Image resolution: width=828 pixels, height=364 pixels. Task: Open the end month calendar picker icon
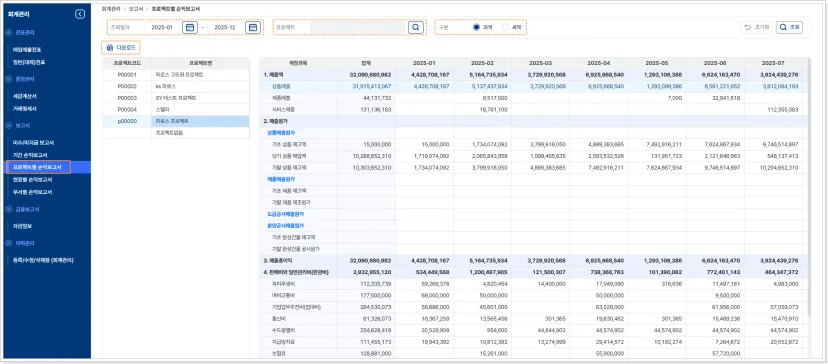[x=253, y=27]
